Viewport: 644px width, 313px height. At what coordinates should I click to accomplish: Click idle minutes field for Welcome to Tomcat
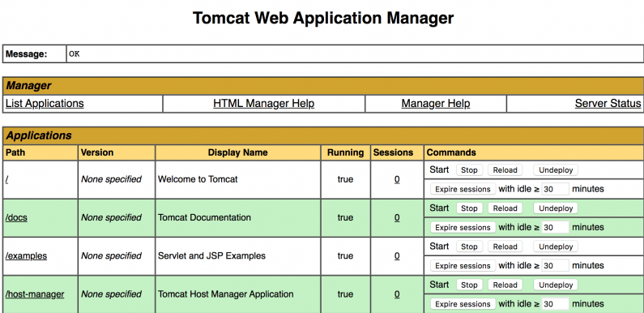[555, 189]
